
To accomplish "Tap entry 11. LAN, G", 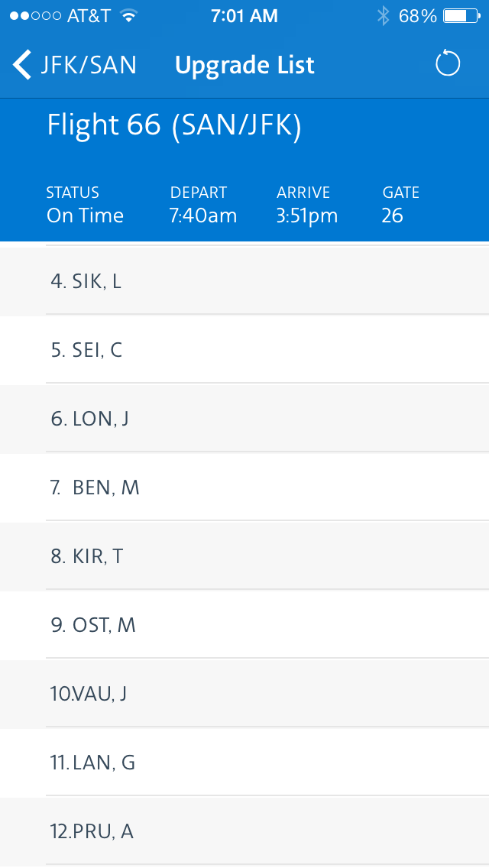I will point(244,763).
